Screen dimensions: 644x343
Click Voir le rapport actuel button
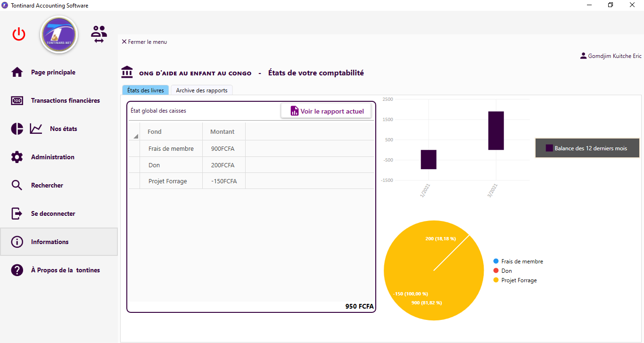(327, 111)
